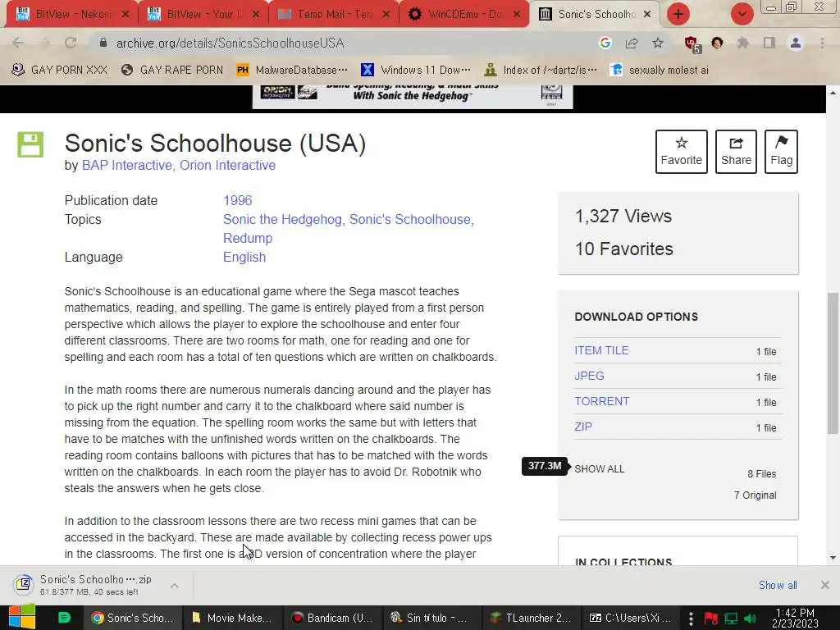Open the Orion Interactive creator link
The height and width of the screenshot is (630, 840).
[228, 166]
